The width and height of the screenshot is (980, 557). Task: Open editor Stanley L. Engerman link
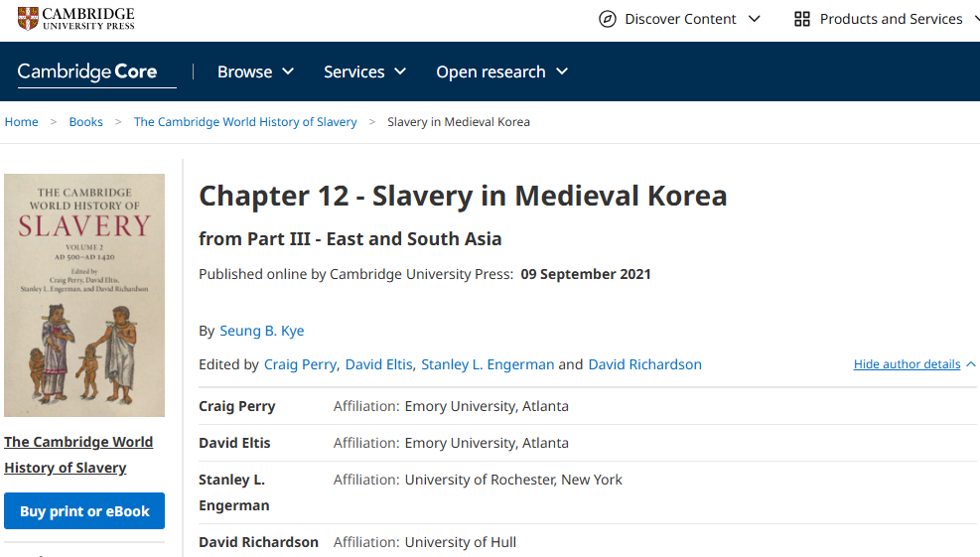pyautogui.click(x=488, y=364)
